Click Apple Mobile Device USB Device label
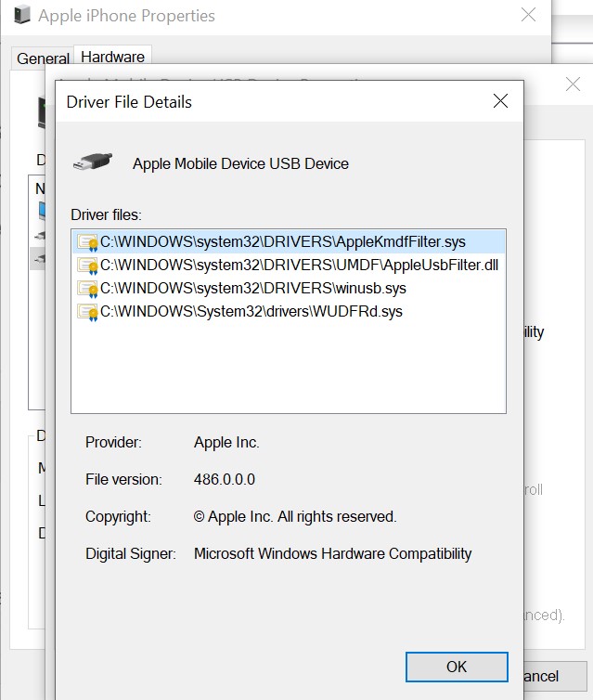Screen dimensions: 593x700 [x=240, y=163]
